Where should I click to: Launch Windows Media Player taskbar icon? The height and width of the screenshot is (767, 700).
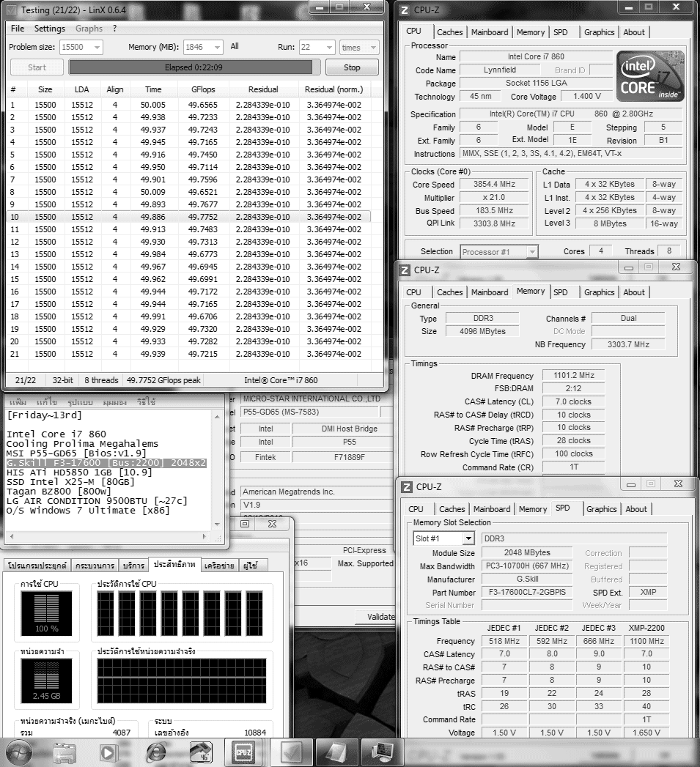(108, 753)
